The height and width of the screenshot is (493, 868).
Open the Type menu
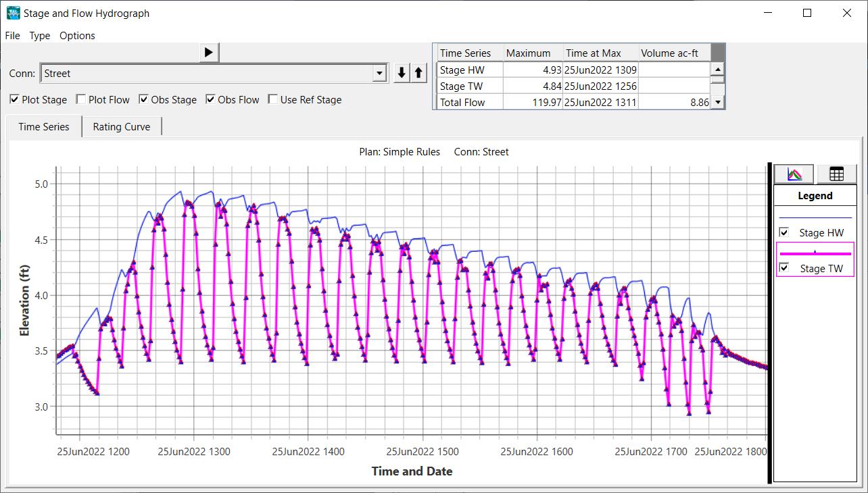coord(40,36)
